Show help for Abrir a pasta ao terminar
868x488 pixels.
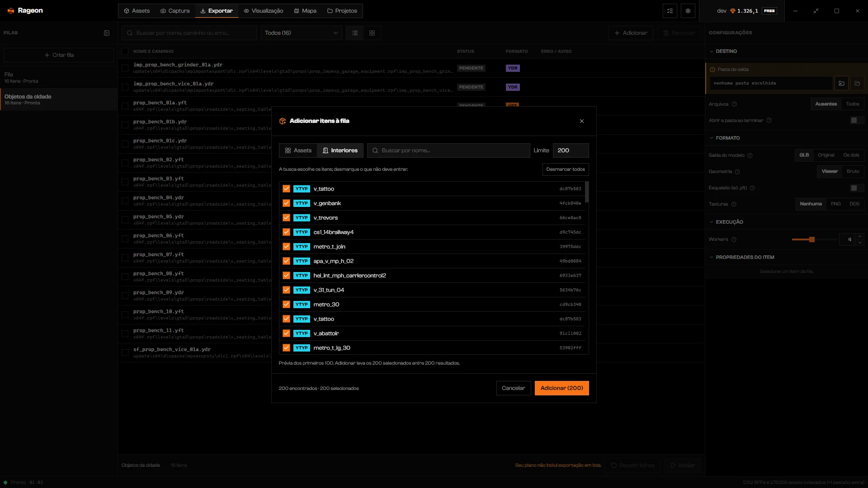click(x=769, y=120)
